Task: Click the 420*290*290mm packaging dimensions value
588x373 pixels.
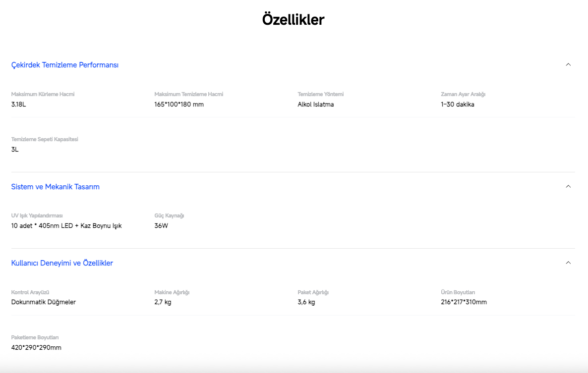Action: pos(36,348)
